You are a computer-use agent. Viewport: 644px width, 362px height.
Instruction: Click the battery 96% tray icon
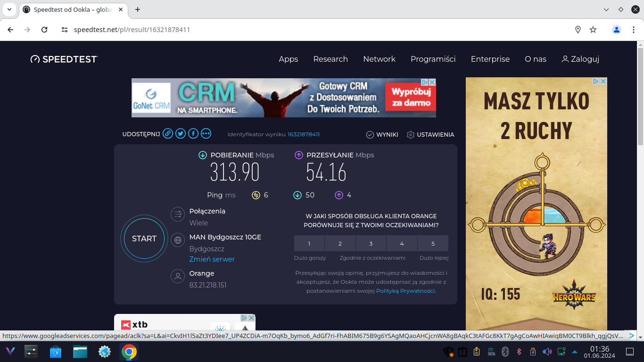491,352
